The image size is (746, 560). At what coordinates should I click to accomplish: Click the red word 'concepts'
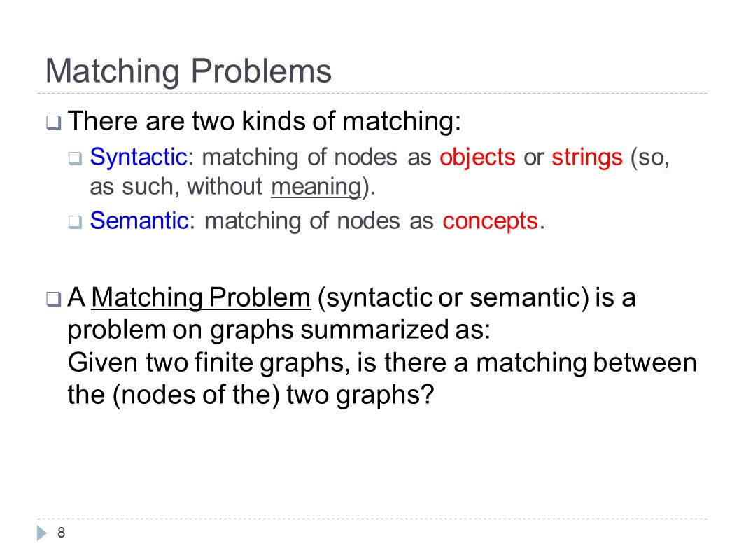tap(490, 222)
